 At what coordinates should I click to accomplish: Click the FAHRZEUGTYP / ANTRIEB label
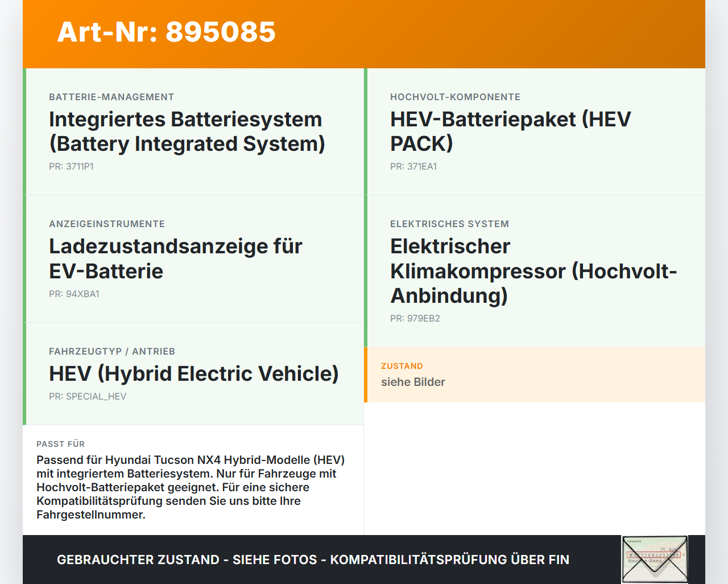click(112, 352)
